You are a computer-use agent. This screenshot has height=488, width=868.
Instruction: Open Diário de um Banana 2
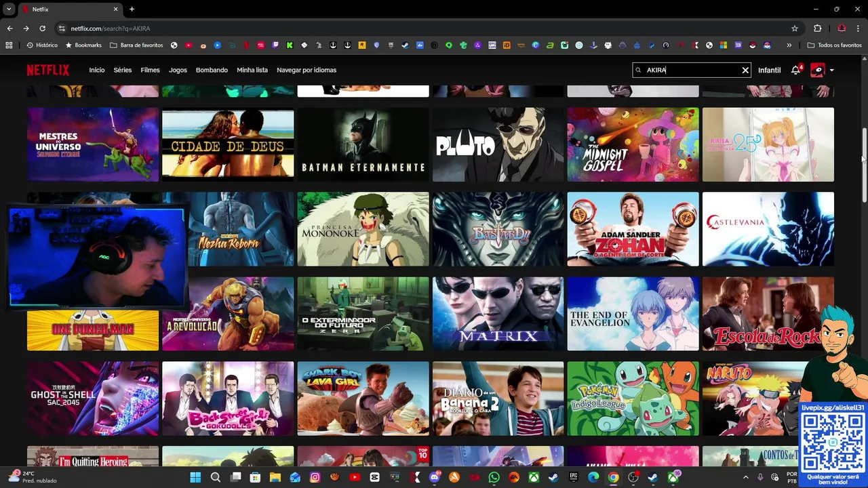click(x=498, y=399)
